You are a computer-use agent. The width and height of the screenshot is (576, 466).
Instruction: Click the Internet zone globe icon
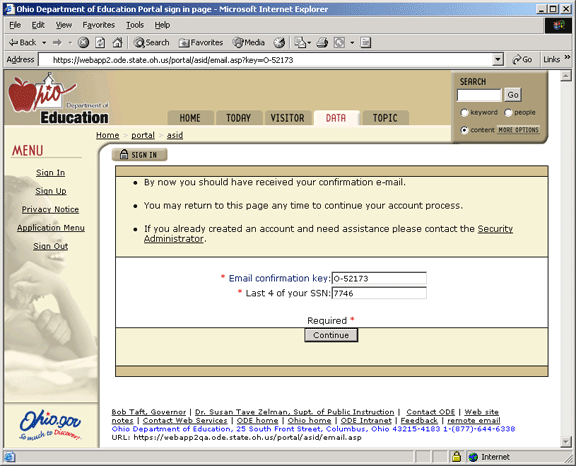pos(473,457)
